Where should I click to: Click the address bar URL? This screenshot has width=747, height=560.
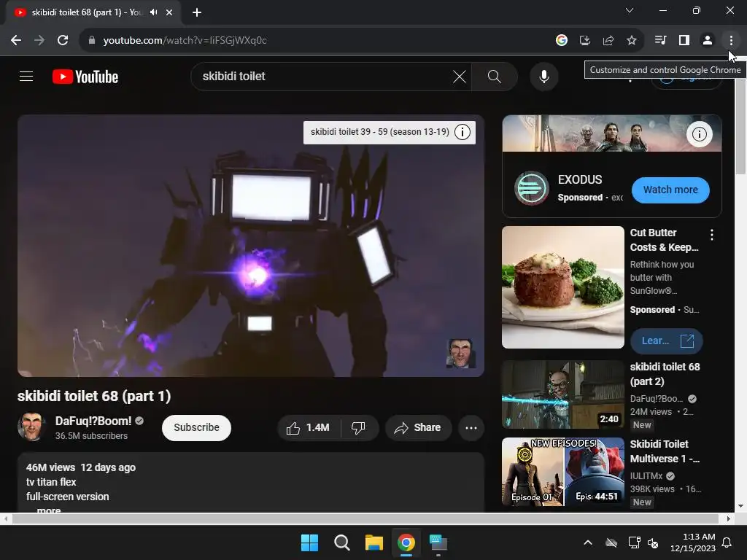(x=185, y=41)
